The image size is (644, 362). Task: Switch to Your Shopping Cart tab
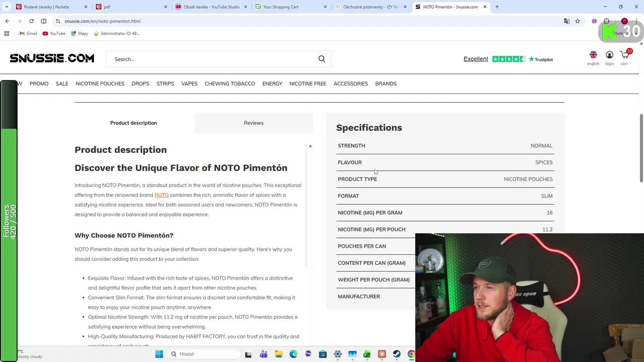click(x=291, y=7)
